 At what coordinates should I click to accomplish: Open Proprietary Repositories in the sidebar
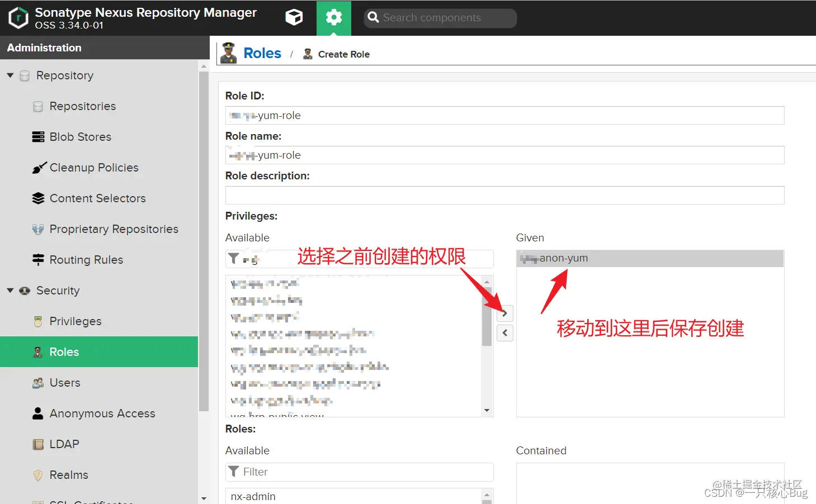point(114,229)
